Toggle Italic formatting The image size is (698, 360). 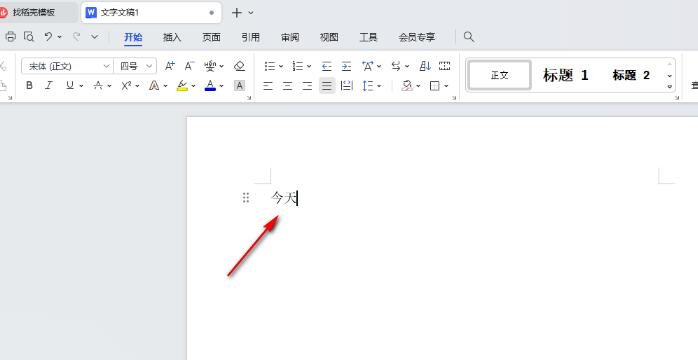[49, 85]
